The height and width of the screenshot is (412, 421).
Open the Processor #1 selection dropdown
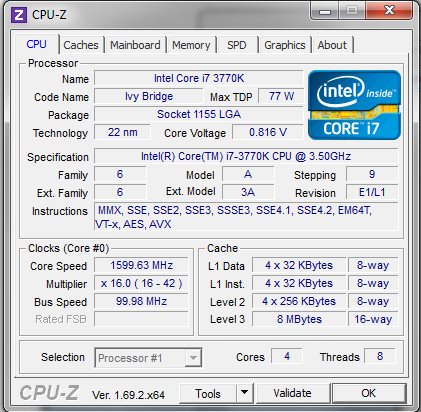(x=148, y=358)
